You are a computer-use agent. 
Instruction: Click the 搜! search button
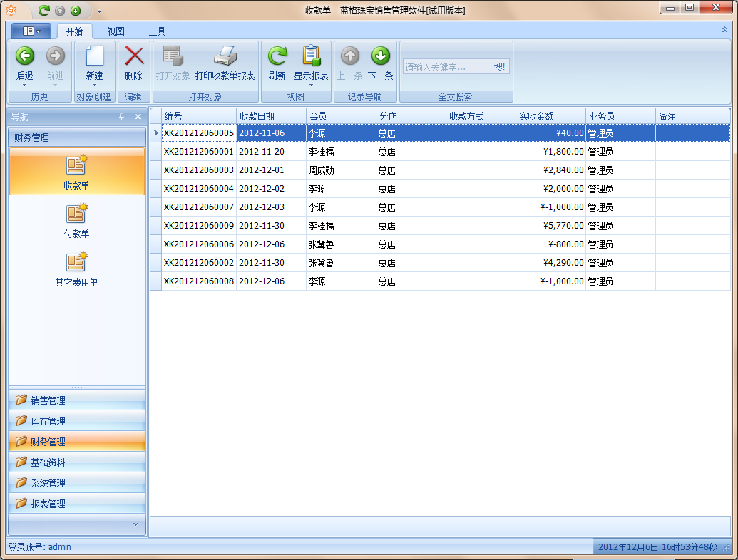[x=499, y=67]
